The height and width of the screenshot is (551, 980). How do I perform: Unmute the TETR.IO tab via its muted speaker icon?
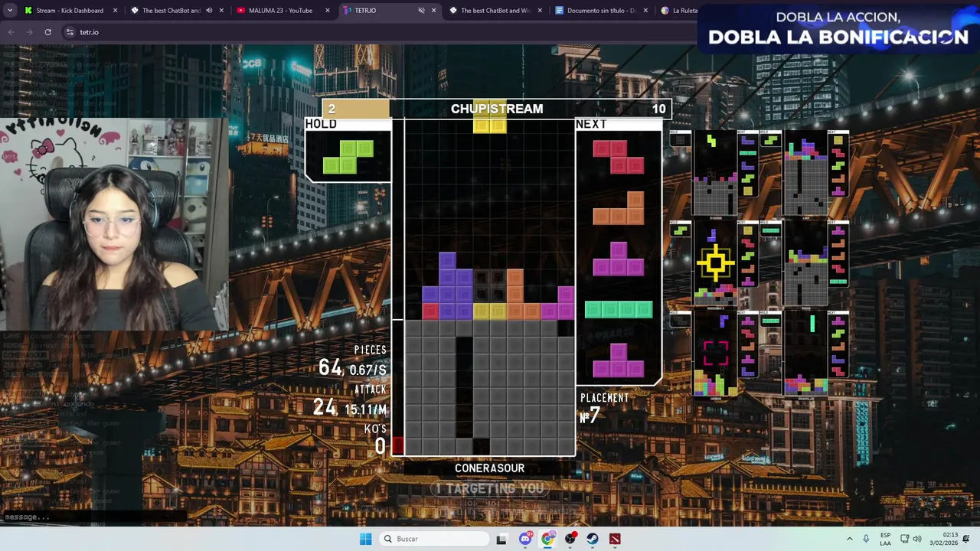coord(421,11)
